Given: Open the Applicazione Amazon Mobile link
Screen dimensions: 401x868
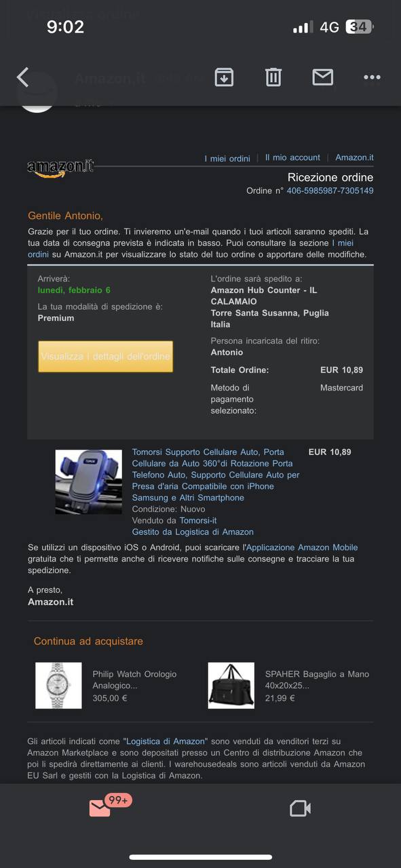Looking at the screenshot, I should coord(302,547).
